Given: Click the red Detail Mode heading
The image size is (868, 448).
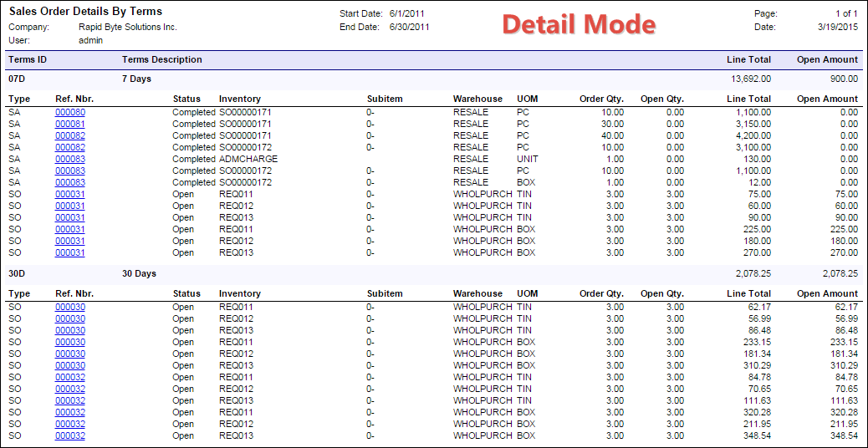Looking at the screenshot, I should pyautogui.click(x=579, y=25).
